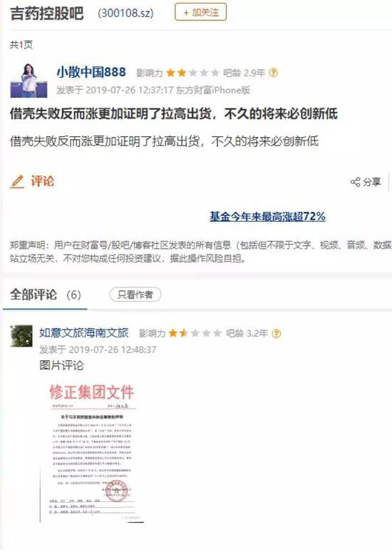Click the influence stars of 小散中国888
392x552 pixels.
(192, 73)
